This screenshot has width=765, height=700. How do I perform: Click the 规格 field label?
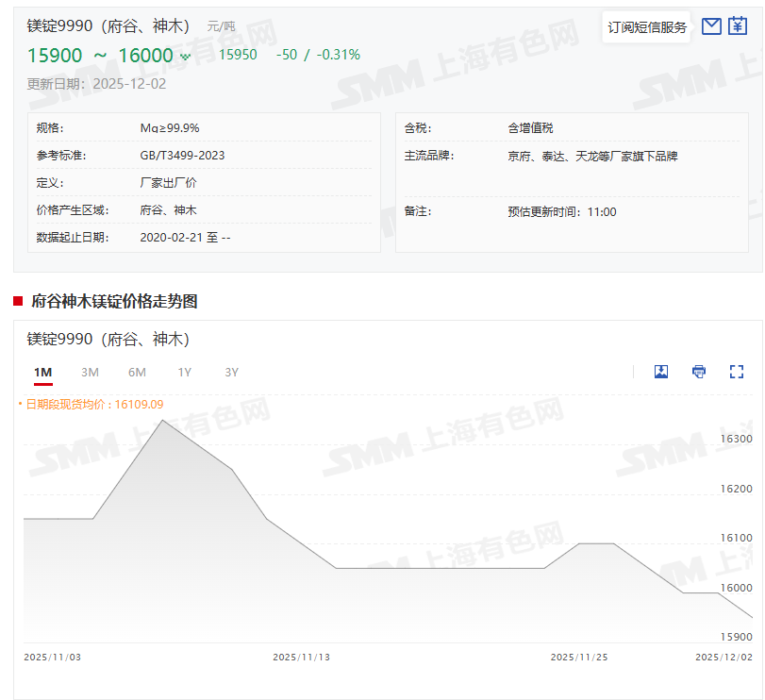50,128
